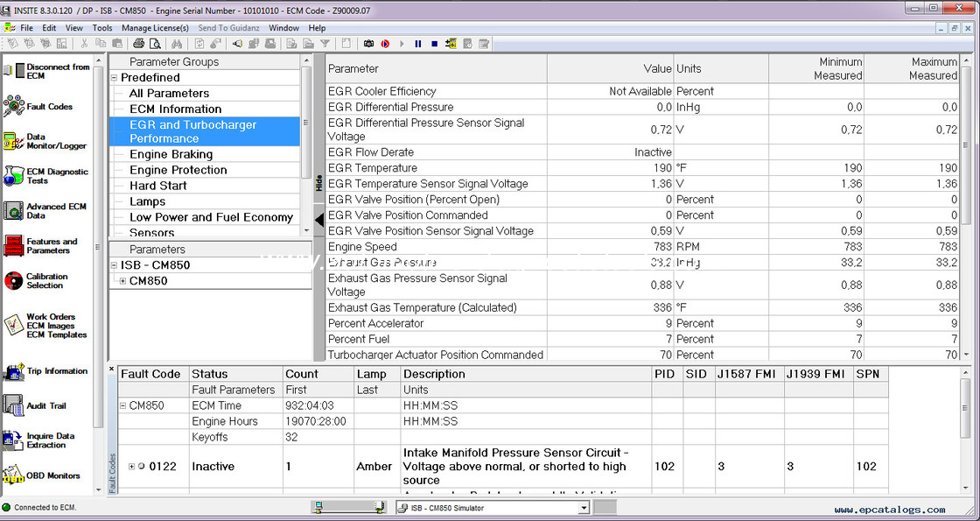Click the printer icon in the toolbar
980x521 pixels.
pyautogui.click(x=140, y=43)
